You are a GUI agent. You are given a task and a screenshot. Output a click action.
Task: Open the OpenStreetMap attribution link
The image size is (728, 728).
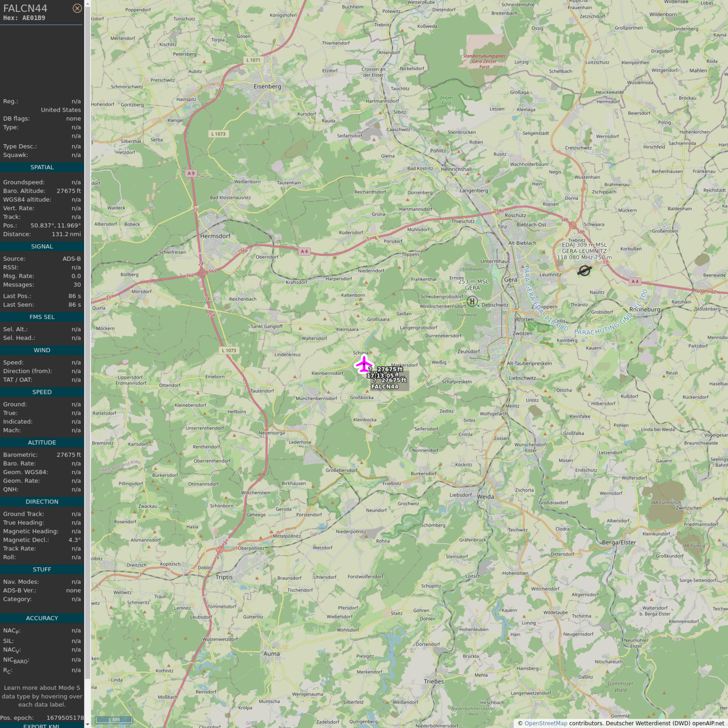tap(545, 723)
